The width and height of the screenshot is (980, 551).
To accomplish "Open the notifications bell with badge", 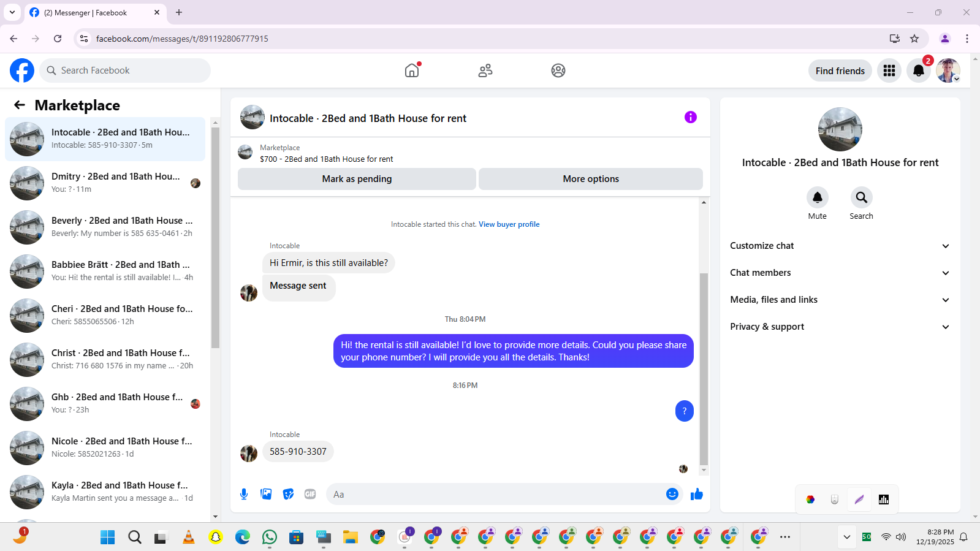I will (919, 70).
